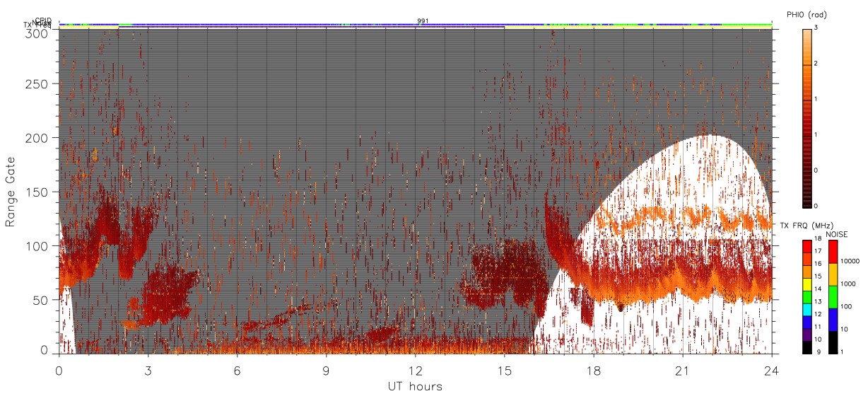The height and width of the screenshot is (401, 868).
Task: Click the '10000' NOISE scale label
Action: pos(851,261)
